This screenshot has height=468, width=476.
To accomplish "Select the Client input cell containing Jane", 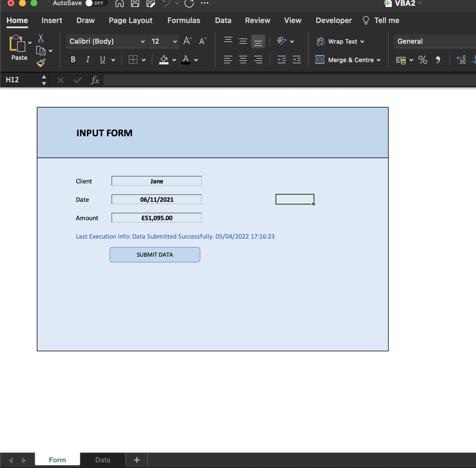I will [x=157, y=181].
